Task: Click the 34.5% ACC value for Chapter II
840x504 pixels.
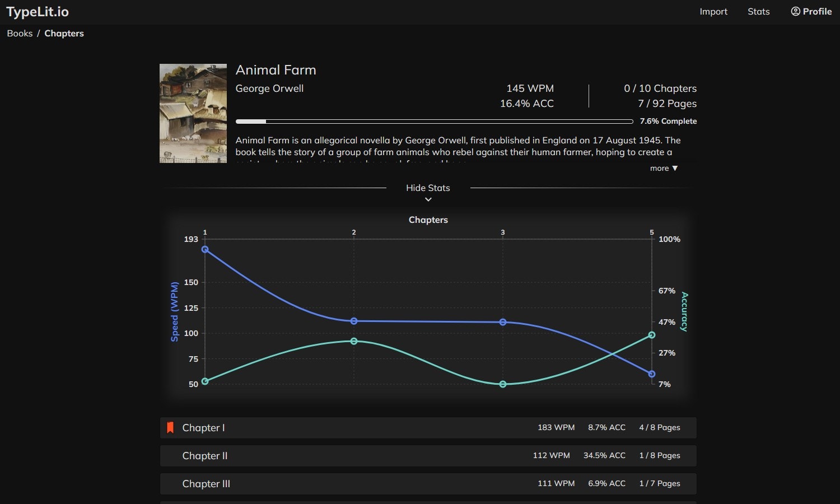Action: [x=604, y=456]
